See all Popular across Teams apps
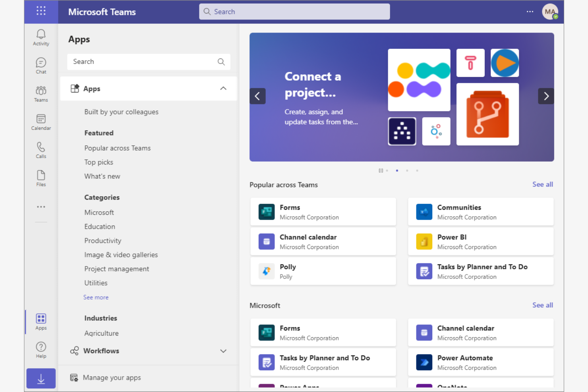588x392 pixels. pyautogui.click(x=543, y=184)
